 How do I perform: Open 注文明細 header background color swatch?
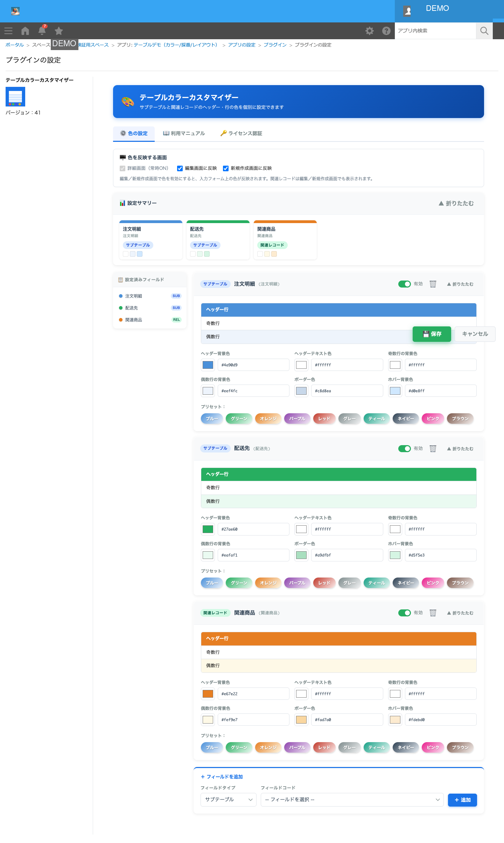[x=208, y=365]
